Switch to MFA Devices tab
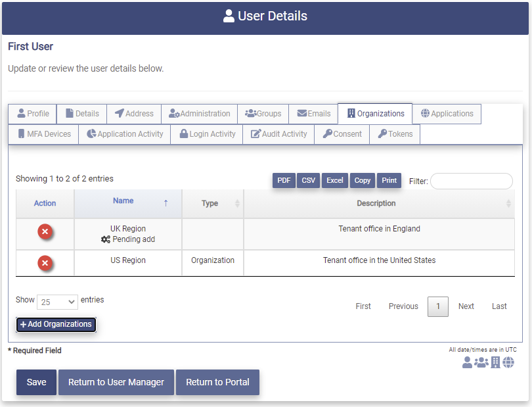 pyautogui.click(x=44, y=134)
